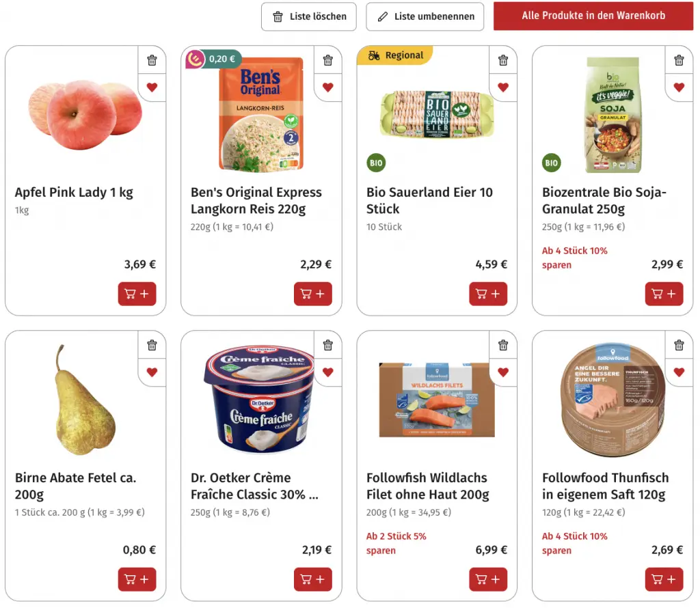Click Liste löschen button
This screenshot has width=700, height=608.
click(309, 16)
